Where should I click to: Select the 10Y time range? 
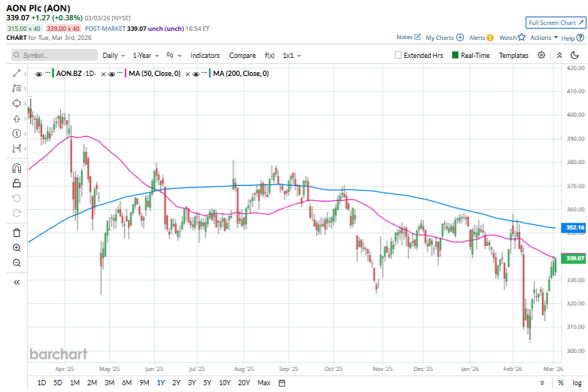click(x=225, y=383)
